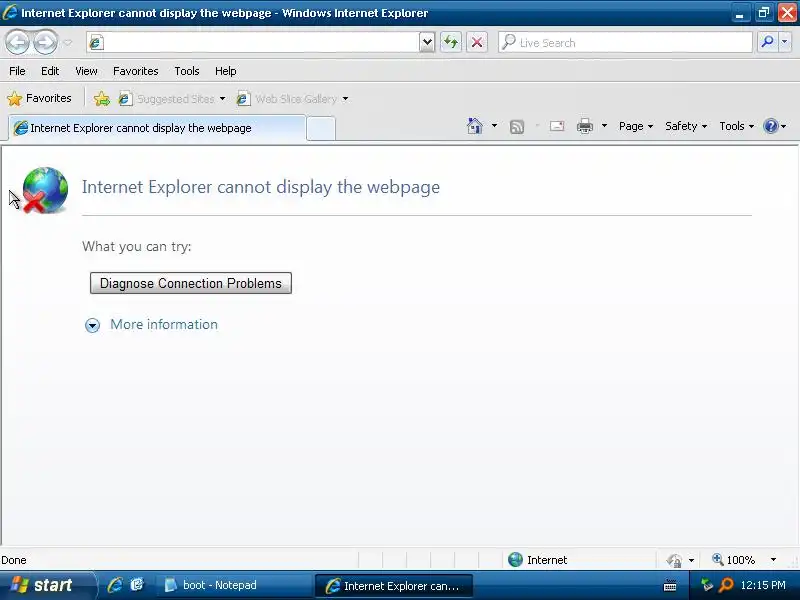Open the Favorites center star button

[x=39, y=98]
